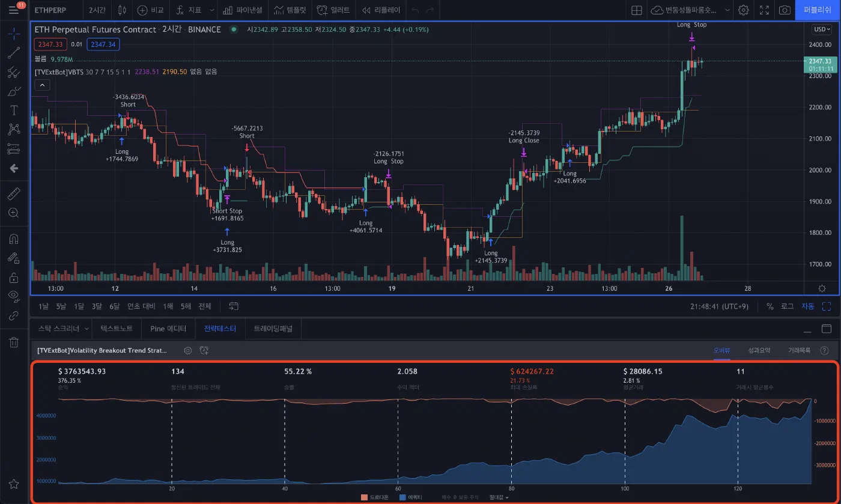
Task: Open the chart patterns tool
Action: (x=13, y=129)
